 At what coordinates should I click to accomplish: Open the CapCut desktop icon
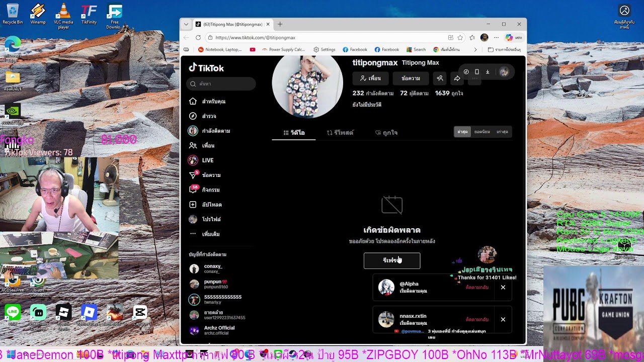(140, 316)
